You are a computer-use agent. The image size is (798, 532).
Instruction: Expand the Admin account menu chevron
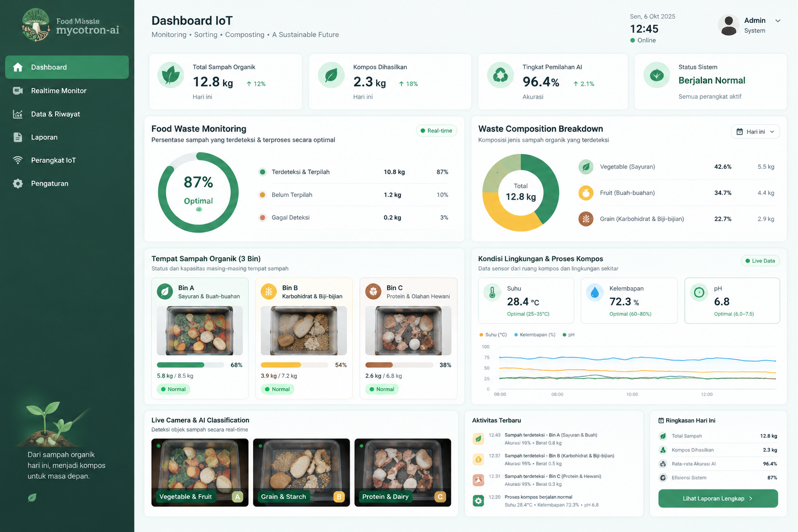tap(778, 21)
